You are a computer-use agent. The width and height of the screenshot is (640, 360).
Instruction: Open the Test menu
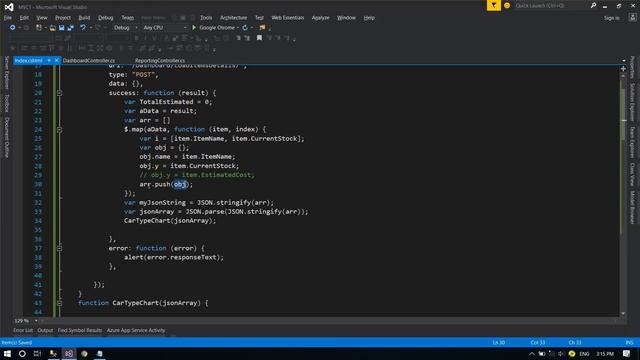coord(259,18)
